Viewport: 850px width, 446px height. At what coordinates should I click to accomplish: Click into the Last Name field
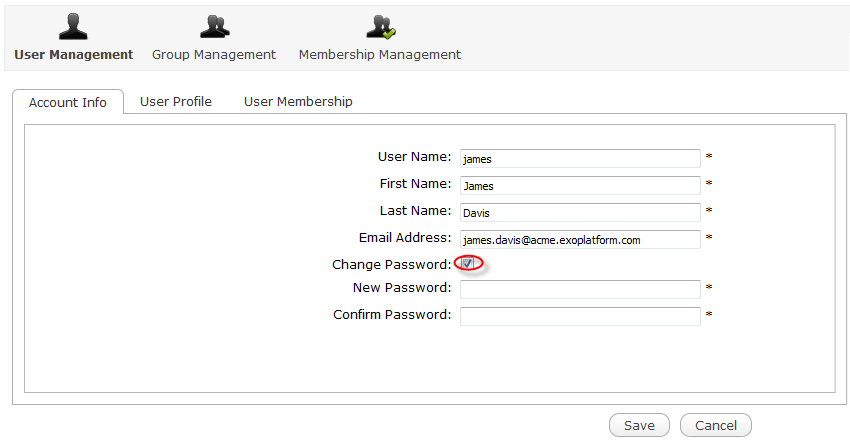click(x=580, y=212)
